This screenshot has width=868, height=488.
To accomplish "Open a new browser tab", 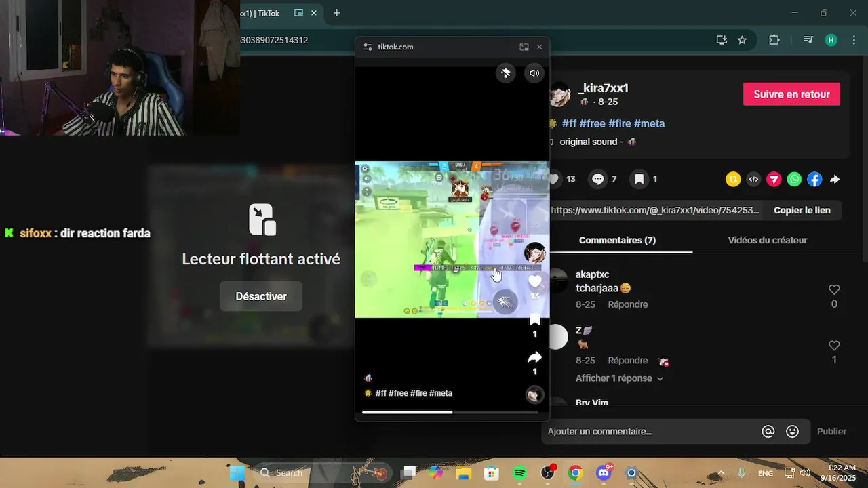I will (x=336, y=13).
